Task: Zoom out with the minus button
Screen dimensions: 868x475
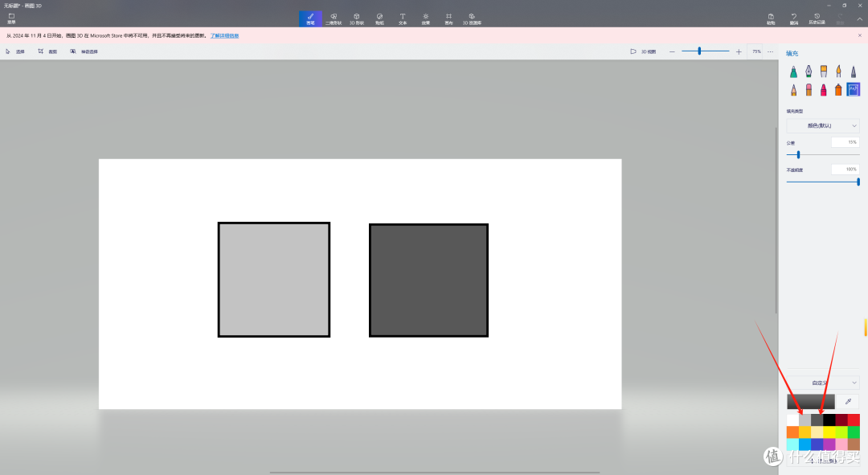Action: point(672,51)
